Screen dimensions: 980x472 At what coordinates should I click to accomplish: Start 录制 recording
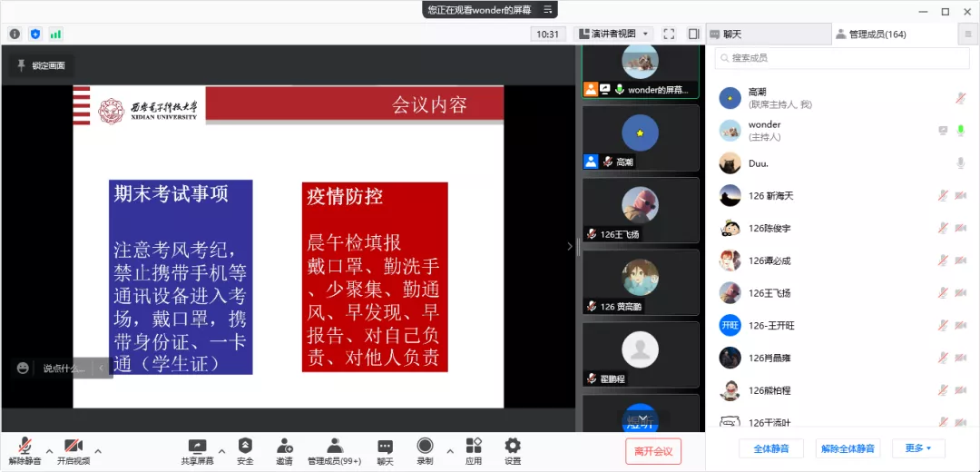click(x=425, y=446)
